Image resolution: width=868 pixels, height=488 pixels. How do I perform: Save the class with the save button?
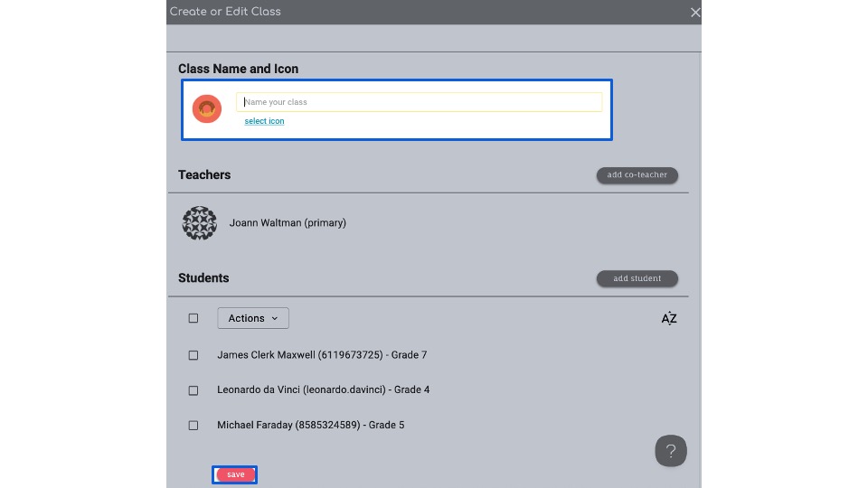[235, 474]
